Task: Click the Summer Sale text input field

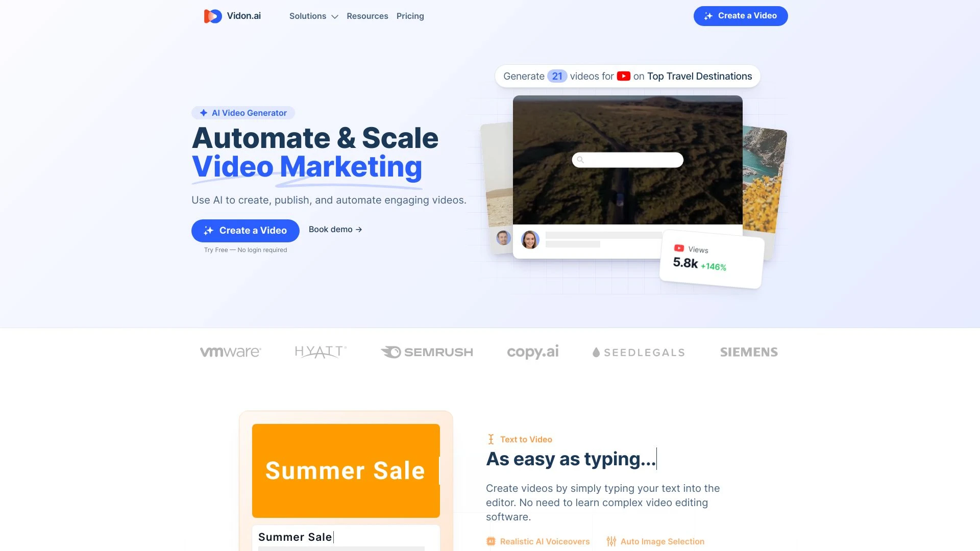Action: pos(345,537)
